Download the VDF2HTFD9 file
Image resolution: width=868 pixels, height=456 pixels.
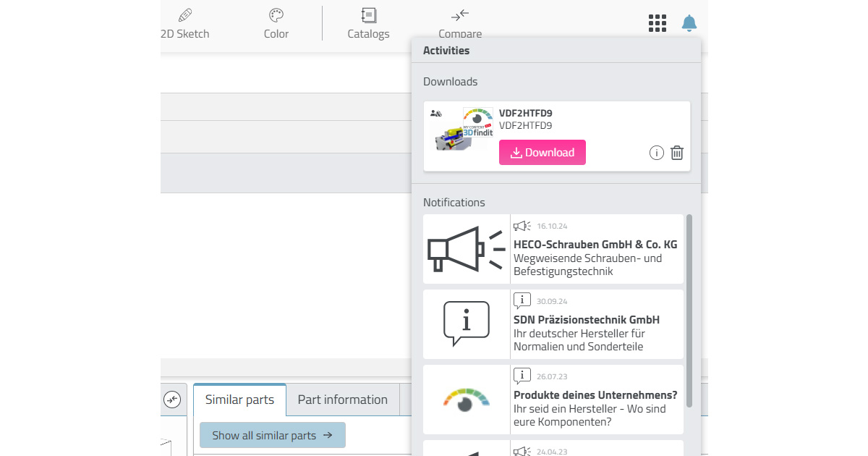(x=542, y=153)
